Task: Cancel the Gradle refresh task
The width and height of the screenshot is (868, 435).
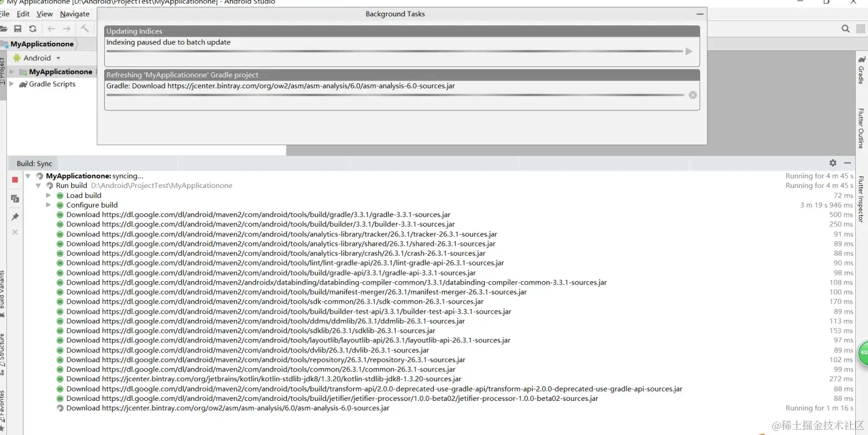Action: 693,95
